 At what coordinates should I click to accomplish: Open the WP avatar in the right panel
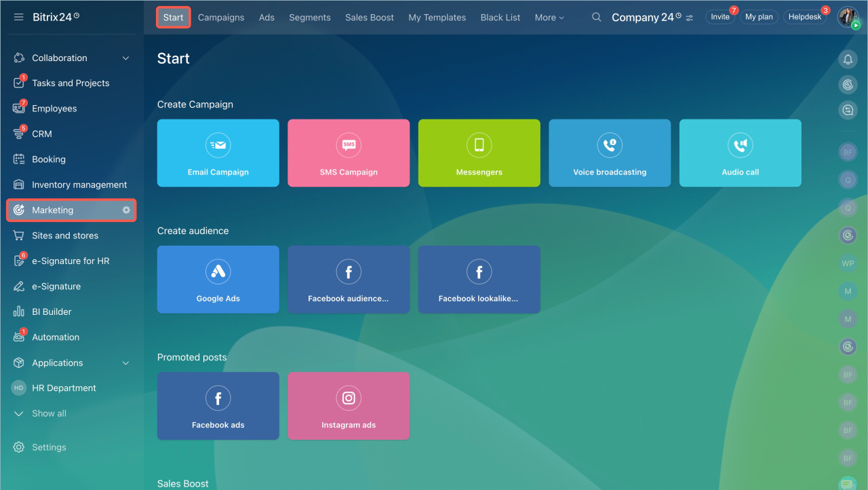pos(848,263)
